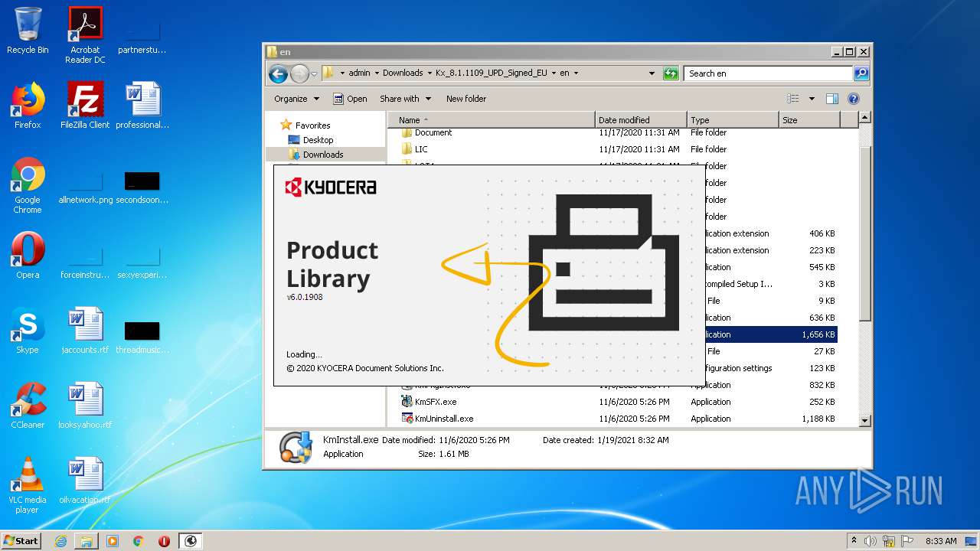Open the Organize dropdown menu

[296, 99]
